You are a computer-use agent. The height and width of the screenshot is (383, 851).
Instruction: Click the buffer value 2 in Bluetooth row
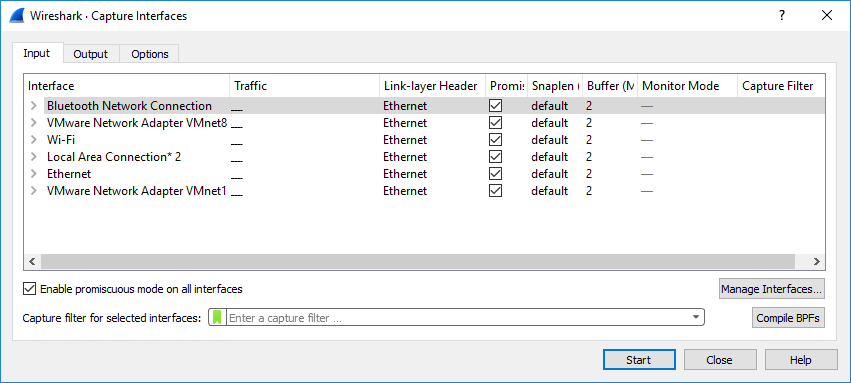(x=589, y=106)
